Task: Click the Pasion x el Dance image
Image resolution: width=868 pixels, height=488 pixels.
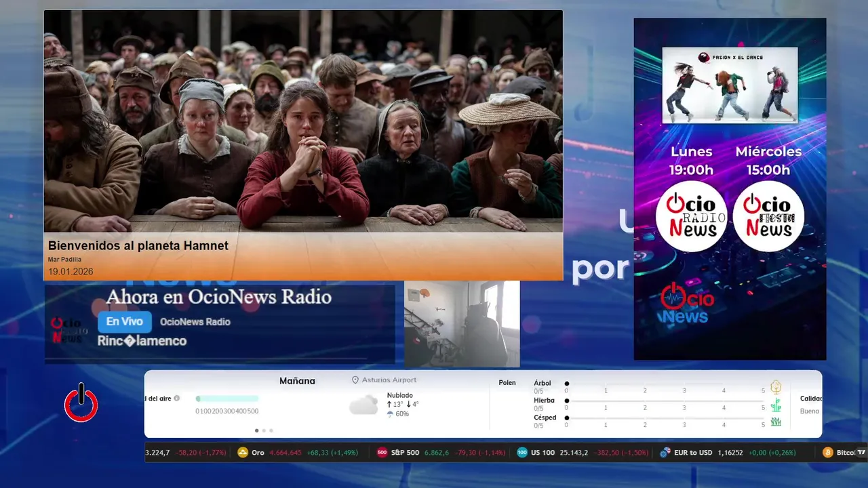Action: (x=730, y=85)
